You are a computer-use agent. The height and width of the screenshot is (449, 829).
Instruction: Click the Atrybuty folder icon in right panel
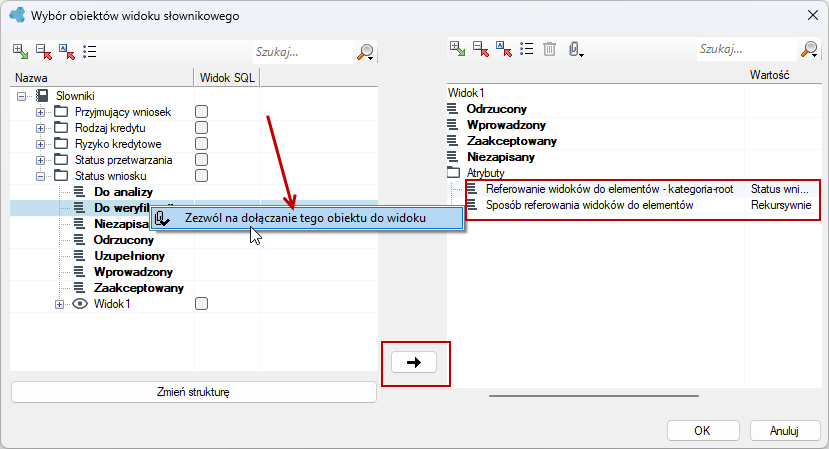(x=454, y=172)
